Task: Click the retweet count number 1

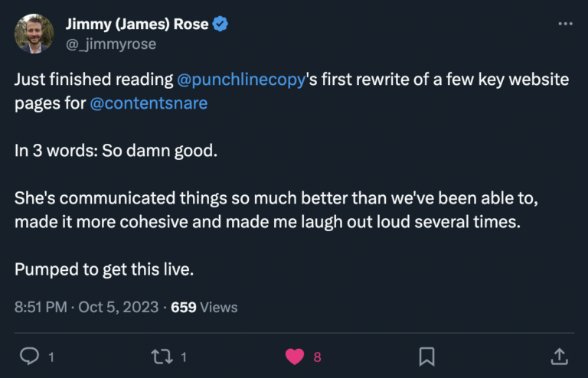Action: tap(184, 357)
